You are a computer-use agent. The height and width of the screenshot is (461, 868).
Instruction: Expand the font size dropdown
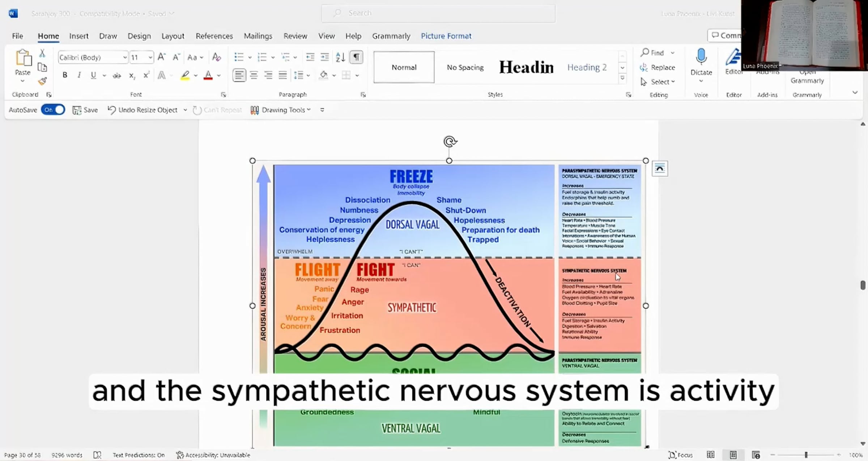[x=150, y=57]
